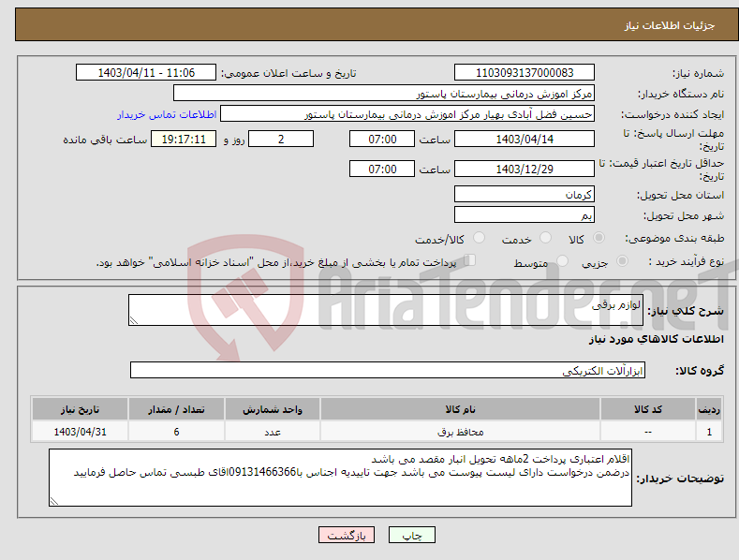Select the جزیی purchase type radio
Screen dimensions: 739x560
[622, 260]
